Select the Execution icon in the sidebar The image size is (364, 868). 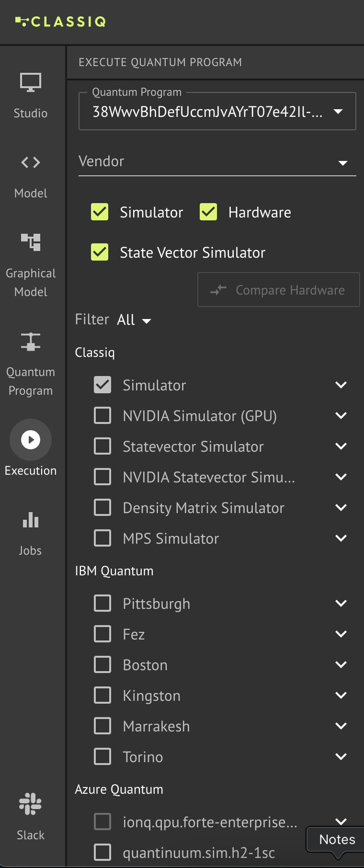30,439
